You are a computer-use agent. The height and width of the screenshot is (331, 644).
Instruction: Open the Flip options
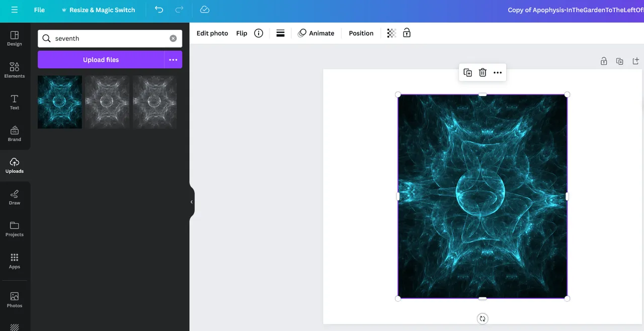pos(242,33)
